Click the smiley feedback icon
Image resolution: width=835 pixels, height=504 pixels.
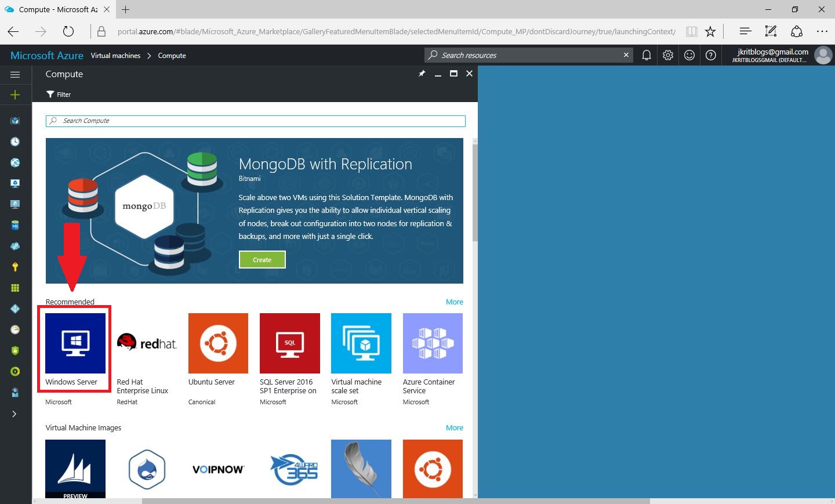[x=689, y=55]
